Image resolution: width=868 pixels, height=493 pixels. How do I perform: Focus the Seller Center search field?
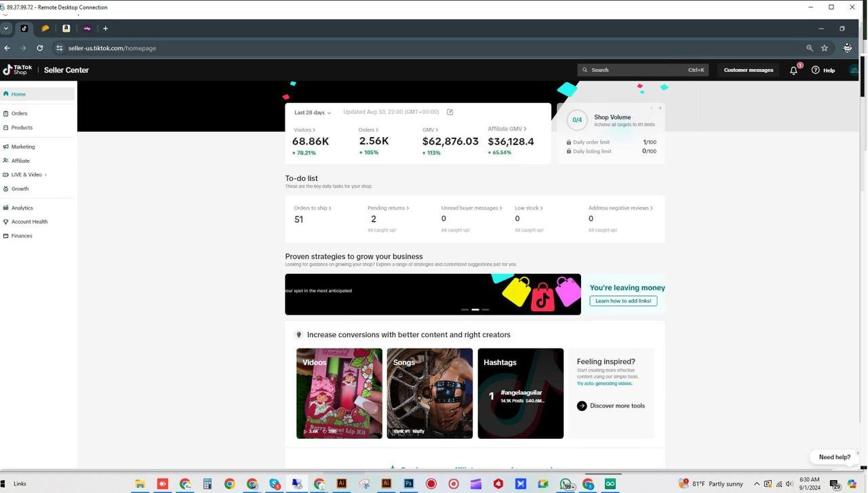pyautogui.click(x=643, y=70)
